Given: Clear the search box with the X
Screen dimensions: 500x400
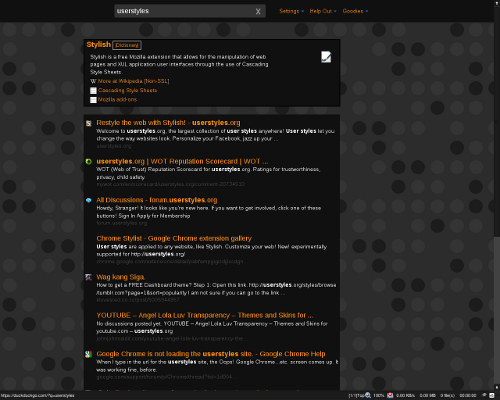Looking at the screenshot, I should 258,11.
